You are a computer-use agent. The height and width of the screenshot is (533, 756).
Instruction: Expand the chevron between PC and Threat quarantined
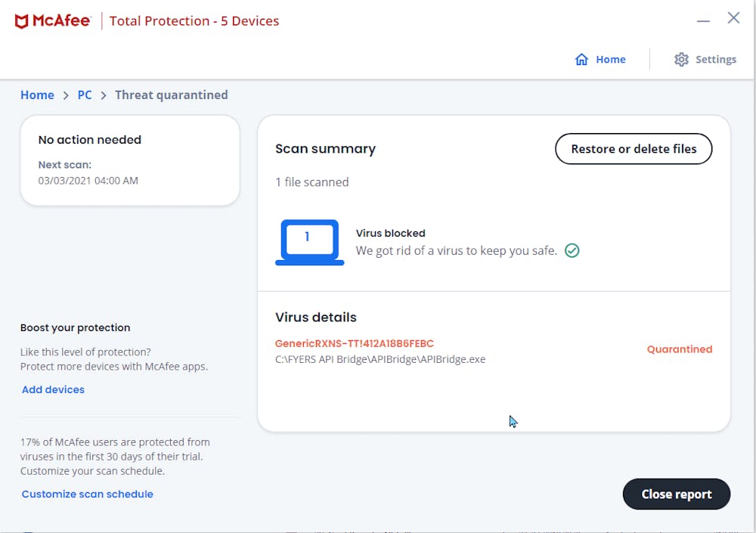pos(102,95)
